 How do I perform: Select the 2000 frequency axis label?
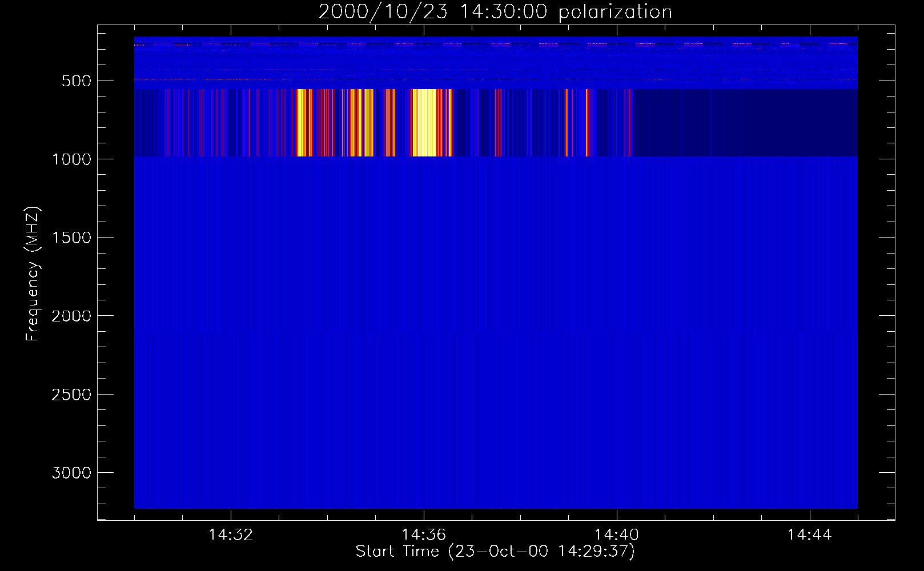71,316
